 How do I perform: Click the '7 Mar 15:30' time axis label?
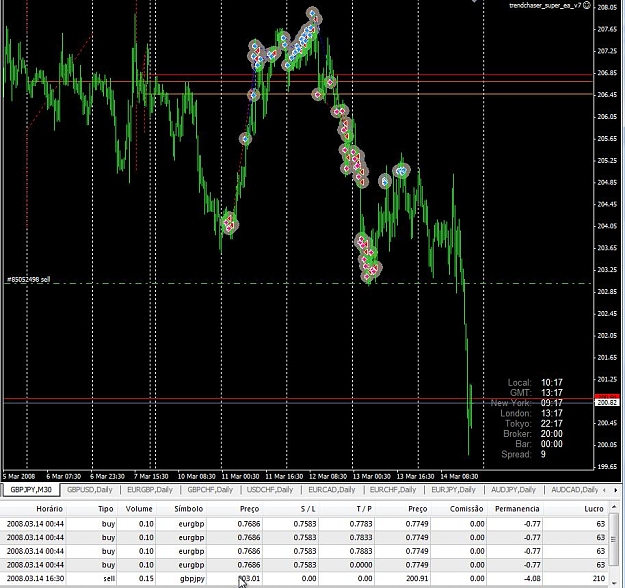tap(151, 476)
